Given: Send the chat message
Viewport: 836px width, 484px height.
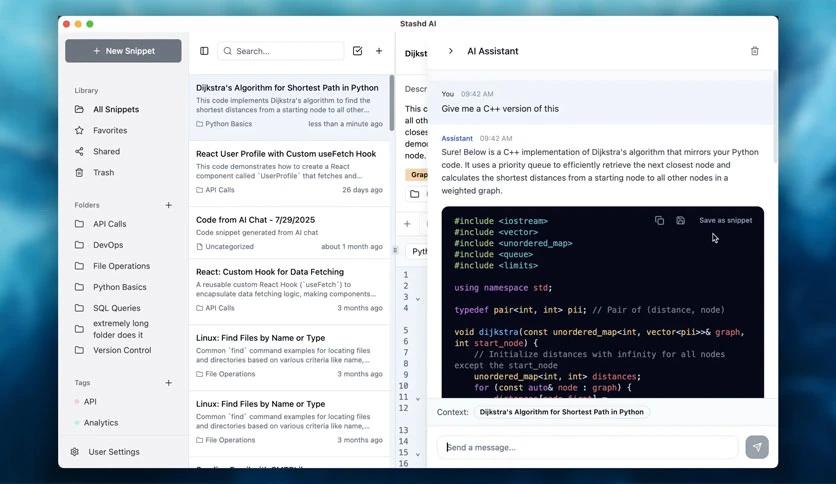Looking at the screenshot, I should pyautogui.click(x=756, y=447).
